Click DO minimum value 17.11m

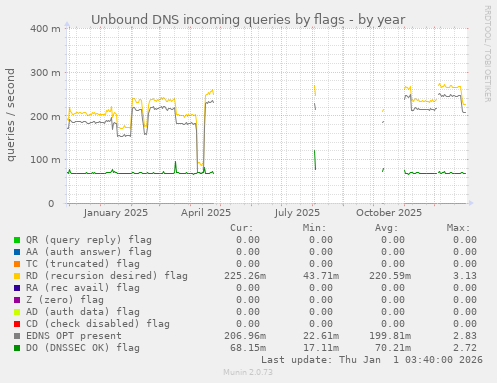[x=321, y=348]
